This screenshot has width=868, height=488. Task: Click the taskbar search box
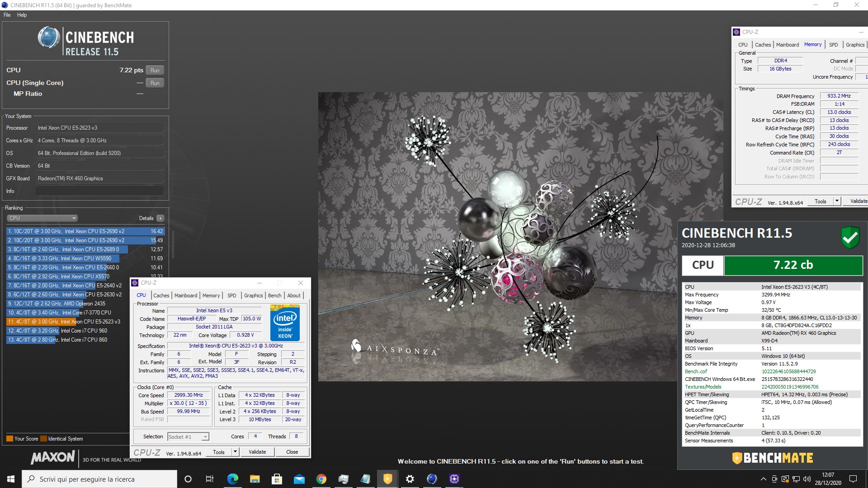pyautogui.click(x=99, y=479)
